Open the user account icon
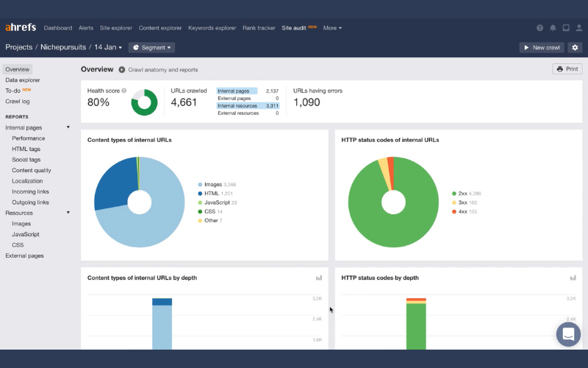The image size is (588, 368). click(x=579, y=28)
